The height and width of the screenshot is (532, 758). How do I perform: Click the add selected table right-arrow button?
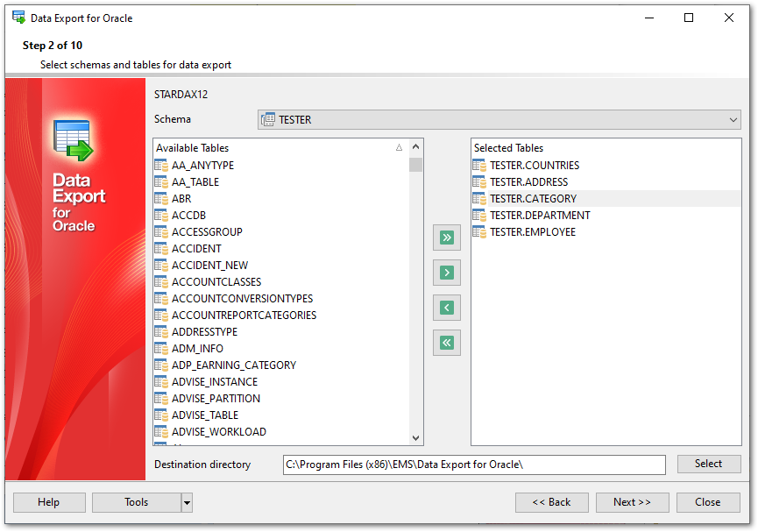(x=446, y=273)
